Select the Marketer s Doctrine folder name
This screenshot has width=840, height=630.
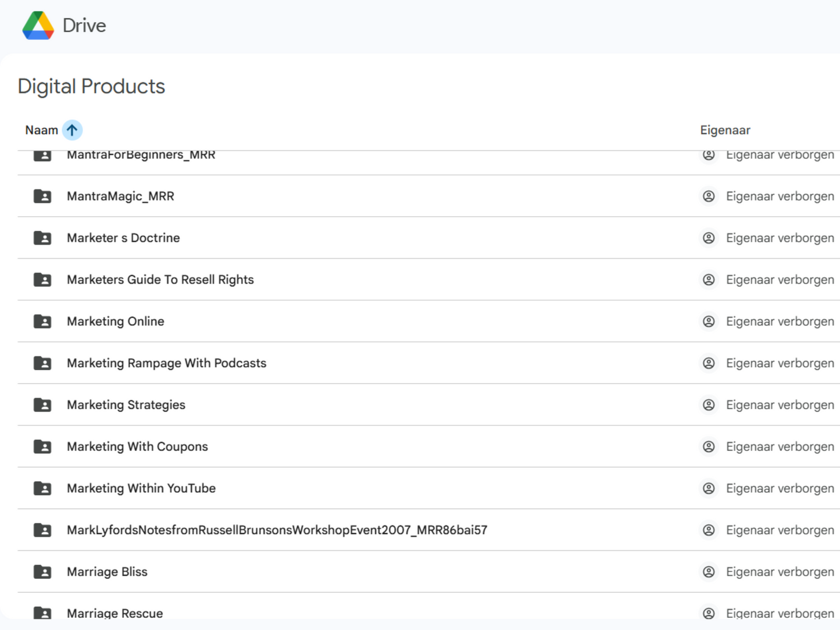(123, 238)
